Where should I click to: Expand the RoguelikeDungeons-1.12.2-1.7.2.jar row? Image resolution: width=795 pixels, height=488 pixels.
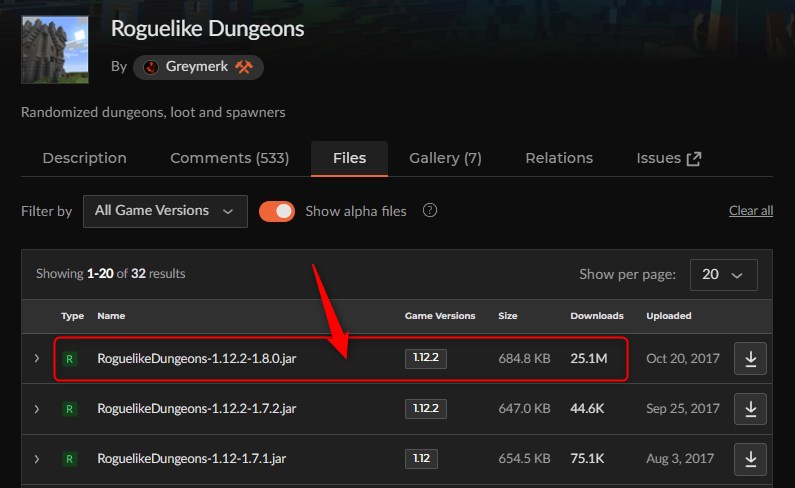pos(37,408)
